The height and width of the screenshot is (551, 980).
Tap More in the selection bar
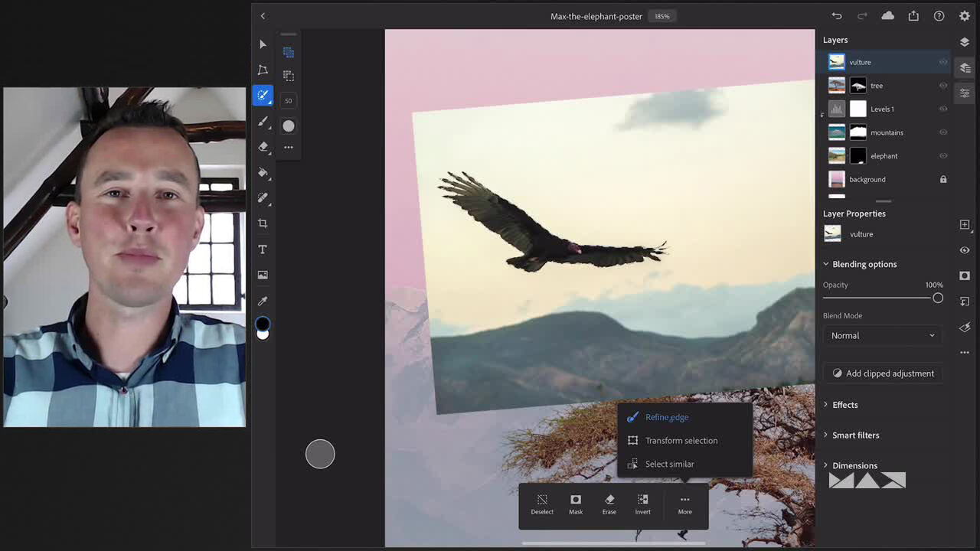click(685, 504)
